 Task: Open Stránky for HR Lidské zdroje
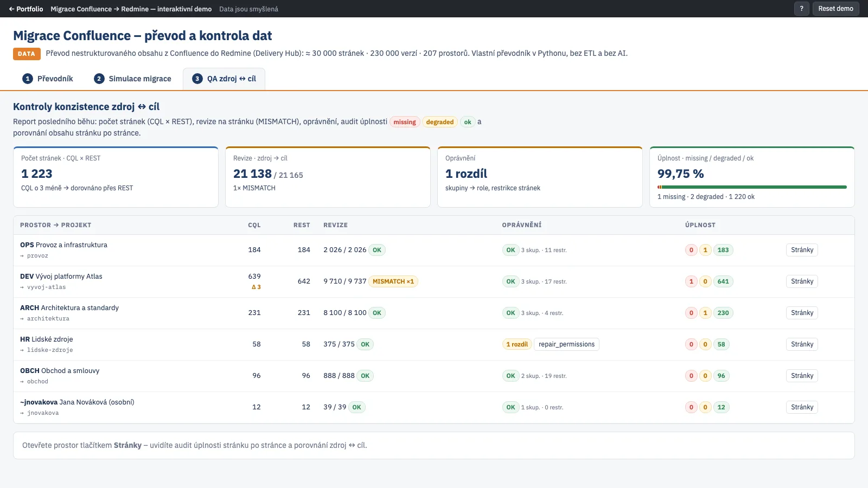click(802, 344)
